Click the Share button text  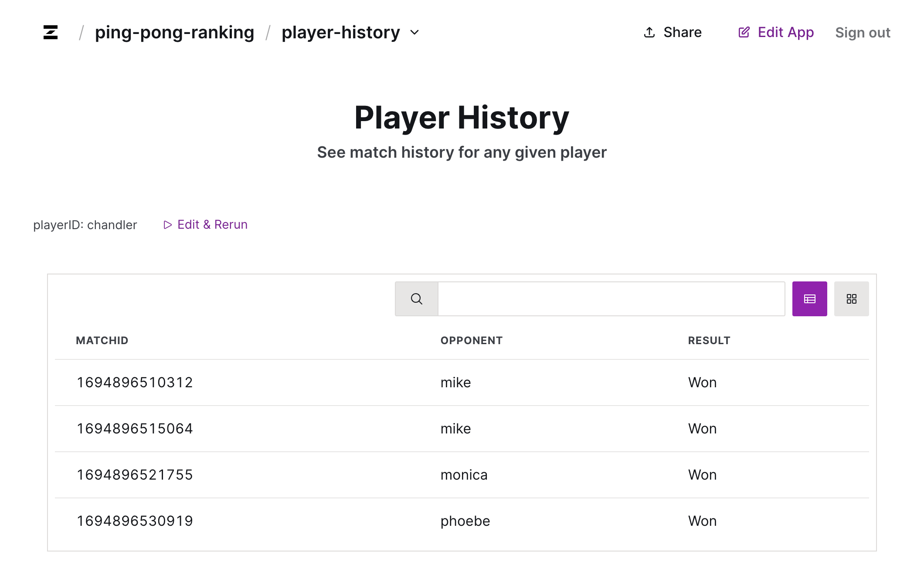point(682,33)
